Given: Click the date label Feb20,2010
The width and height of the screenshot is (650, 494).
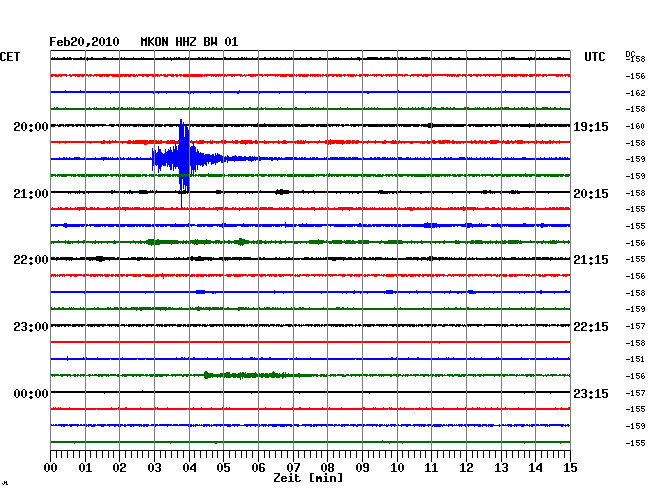Looking at the screenshot, I should point(84,42).
